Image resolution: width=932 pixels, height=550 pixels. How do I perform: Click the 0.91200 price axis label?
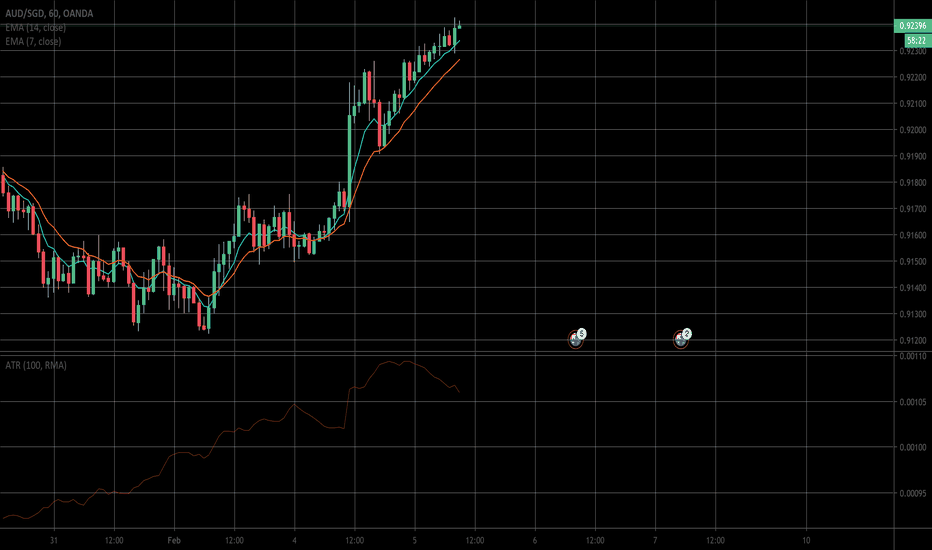[x=912, y=340]
